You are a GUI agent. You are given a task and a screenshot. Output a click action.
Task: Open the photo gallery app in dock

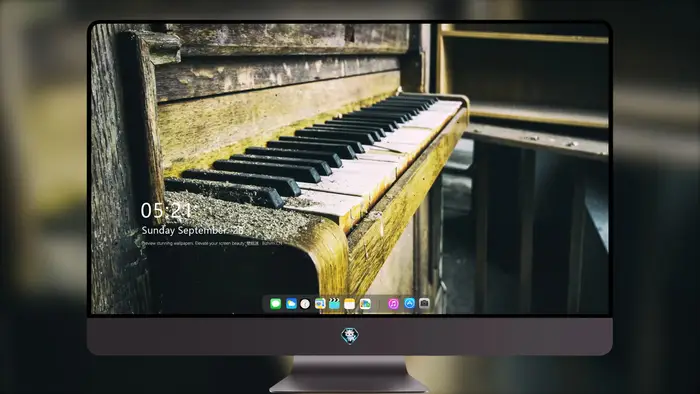click(x=365, y=304)
